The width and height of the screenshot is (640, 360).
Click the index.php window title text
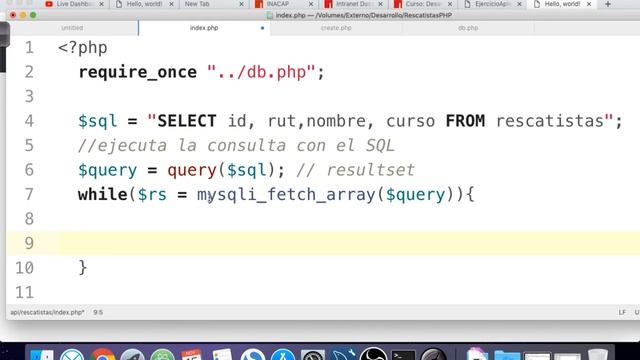coord(364,16)
